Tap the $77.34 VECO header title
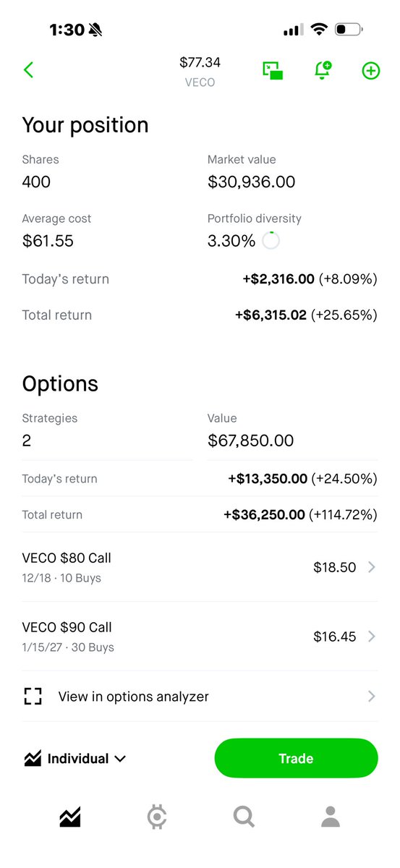Viewport: 400px width, 868px height. point(200,71)
